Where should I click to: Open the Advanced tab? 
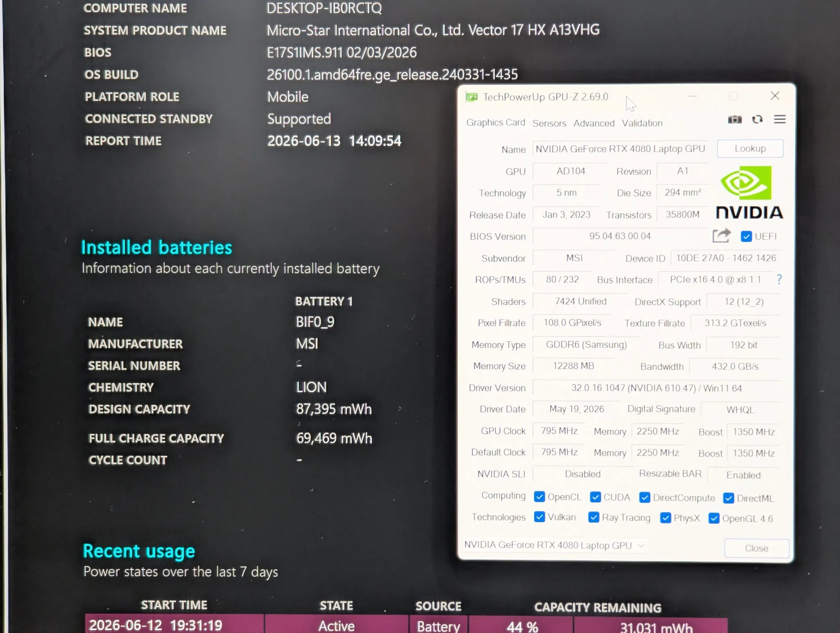click(x=594, y=123)
